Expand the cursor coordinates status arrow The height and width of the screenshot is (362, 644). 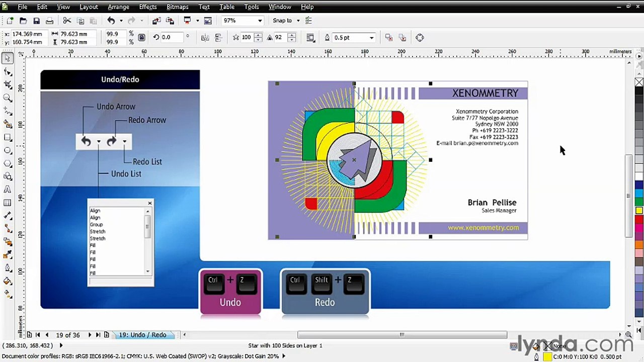tap(61, 345)
